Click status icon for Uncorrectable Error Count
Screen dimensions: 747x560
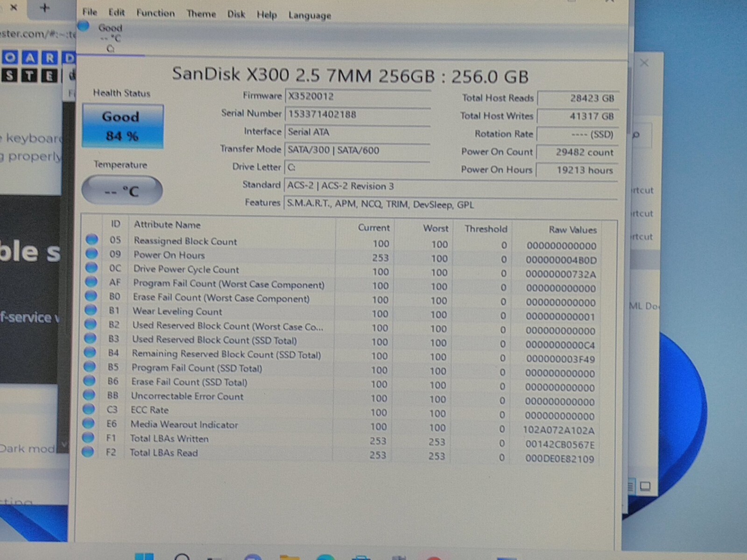tap(89, 395)
